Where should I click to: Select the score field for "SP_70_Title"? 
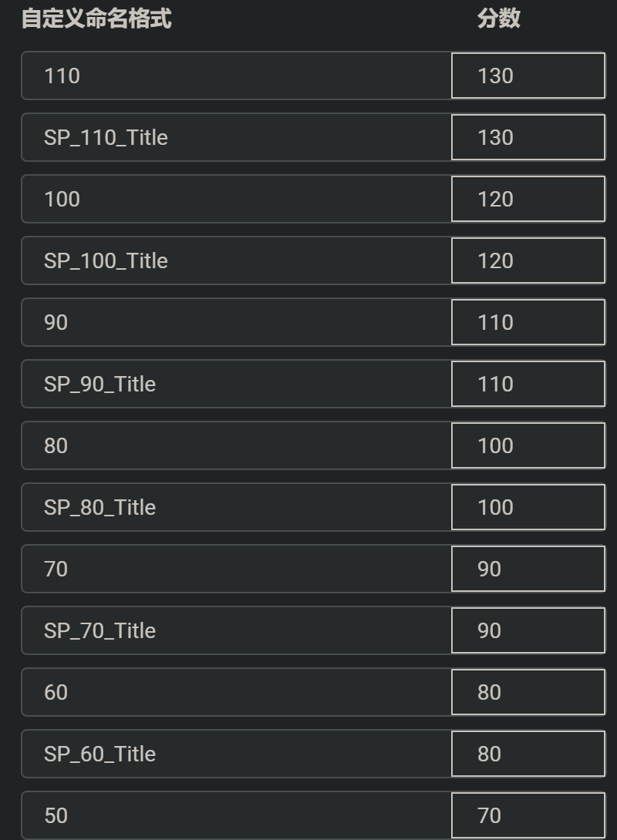pos(528,630)
